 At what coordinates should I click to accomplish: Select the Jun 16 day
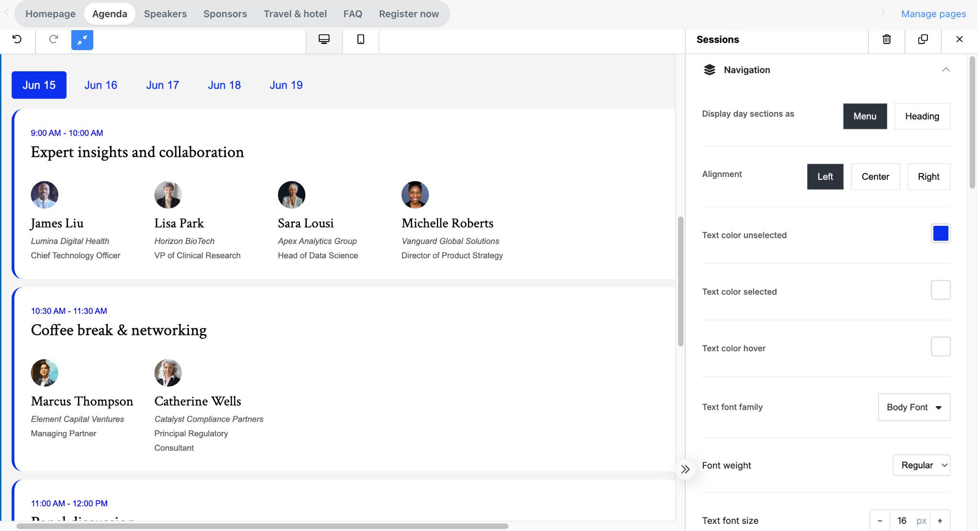click(100, 85)
